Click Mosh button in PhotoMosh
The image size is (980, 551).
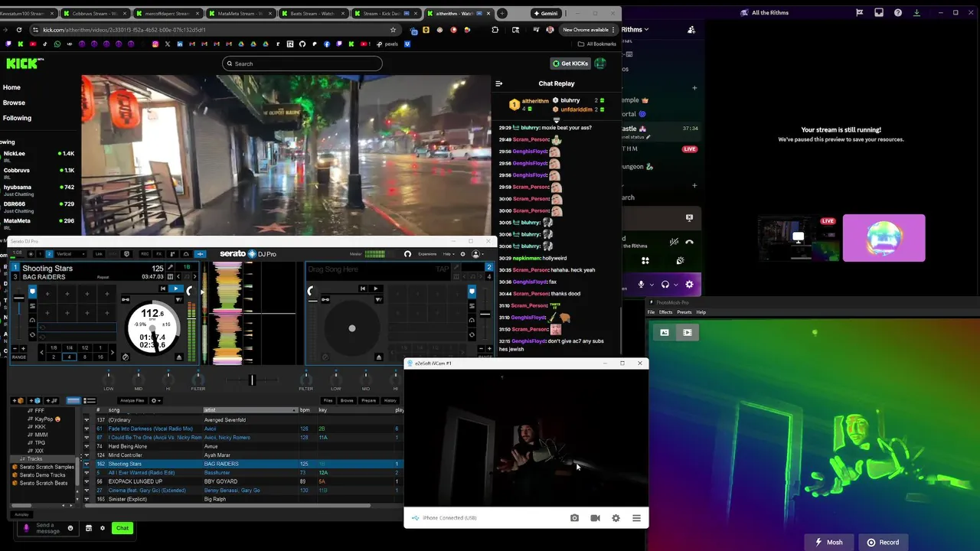click(x=829, y=542)
